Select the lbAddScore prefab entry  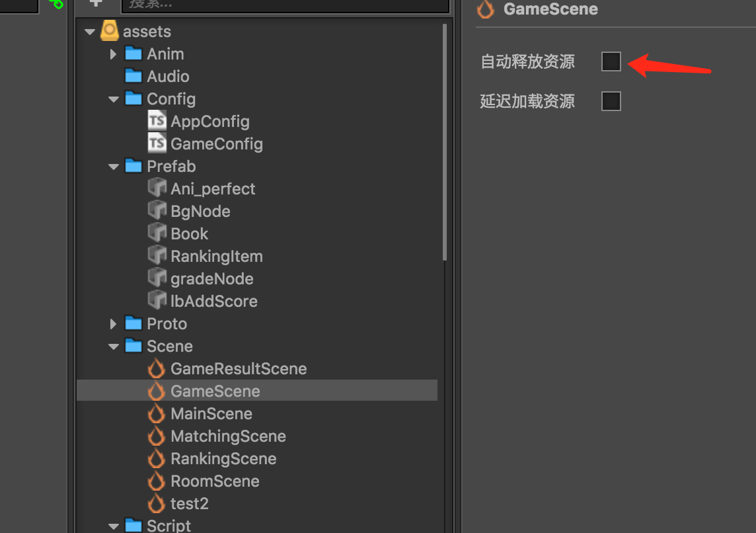[213, 301]
